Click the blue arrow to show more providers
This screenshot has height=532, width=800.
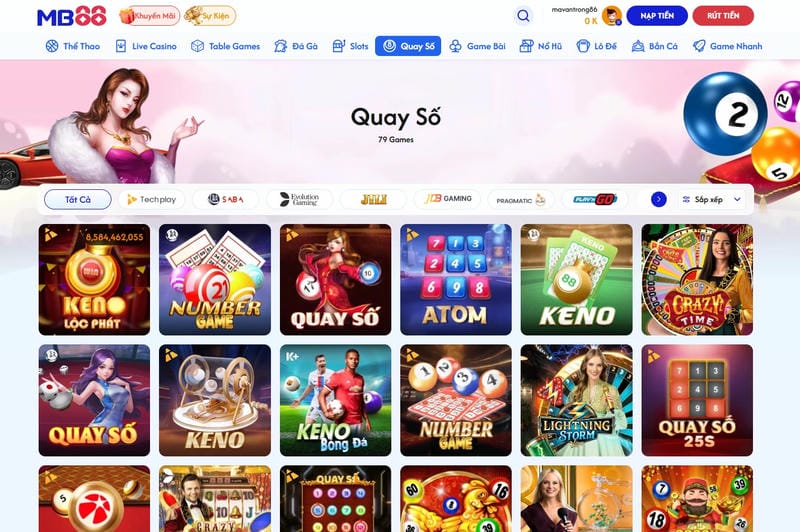[x=659, y=199]
